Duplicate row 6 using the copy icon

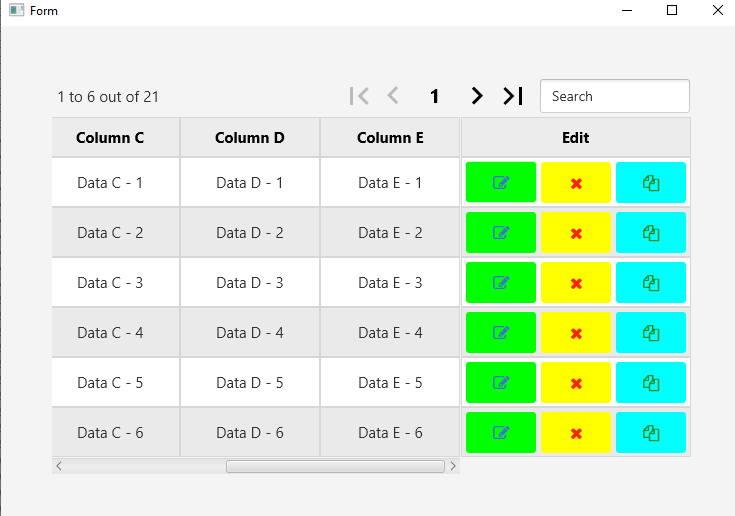point(651,433)
